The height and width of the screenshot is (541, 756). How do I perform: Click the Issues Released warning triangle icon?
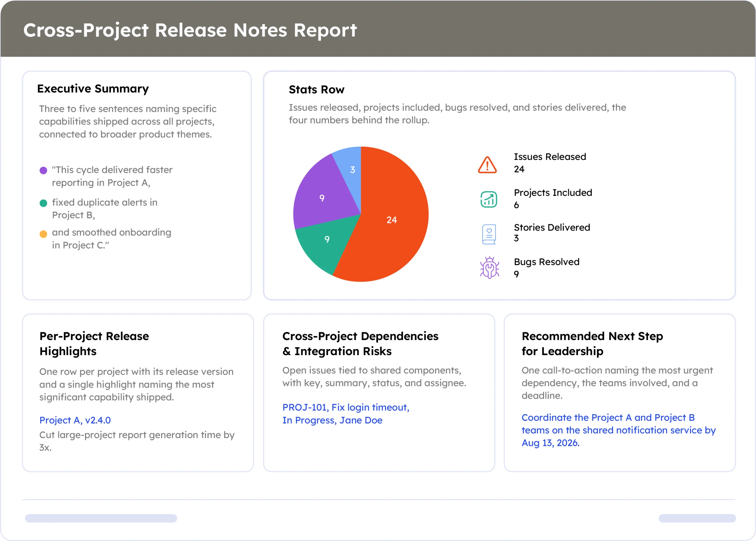(x=487, y=165)
